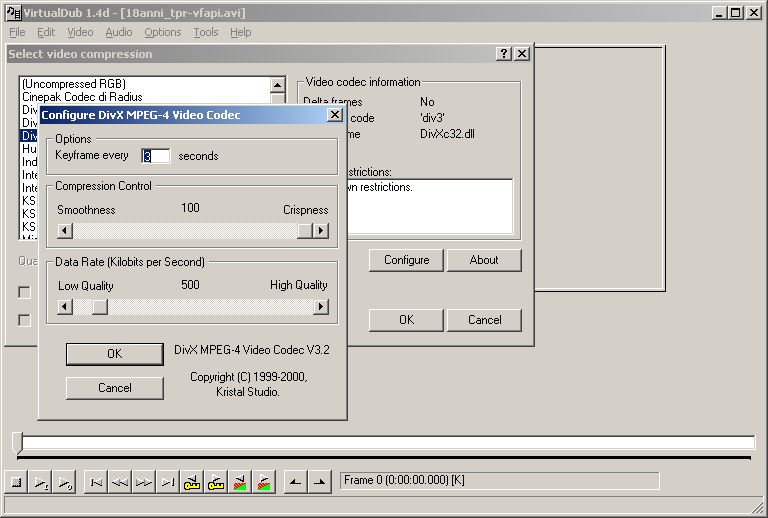
Task: Click the help question mark in compression dialog
Action: click(504, 53)
